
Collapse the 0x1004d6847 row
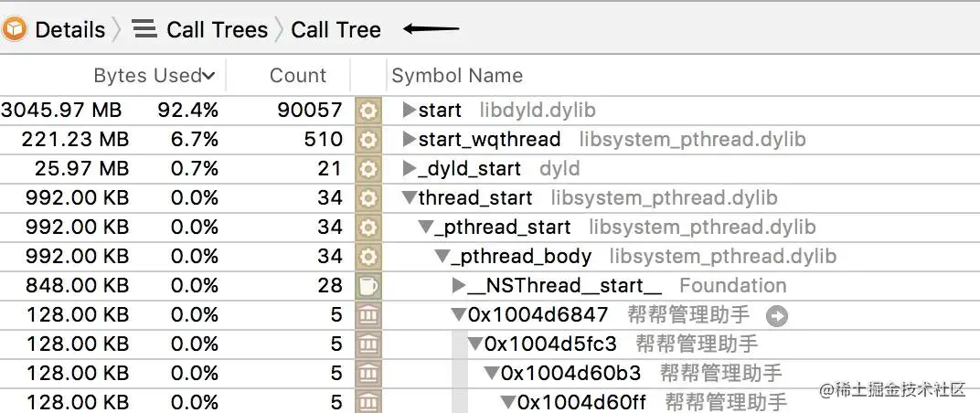460,315
